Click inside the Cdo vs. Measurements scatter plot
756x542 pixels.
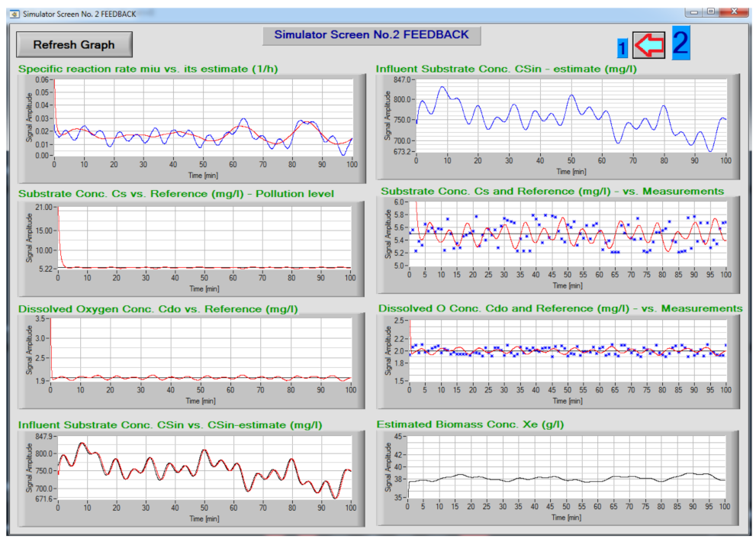coord(568,350)
